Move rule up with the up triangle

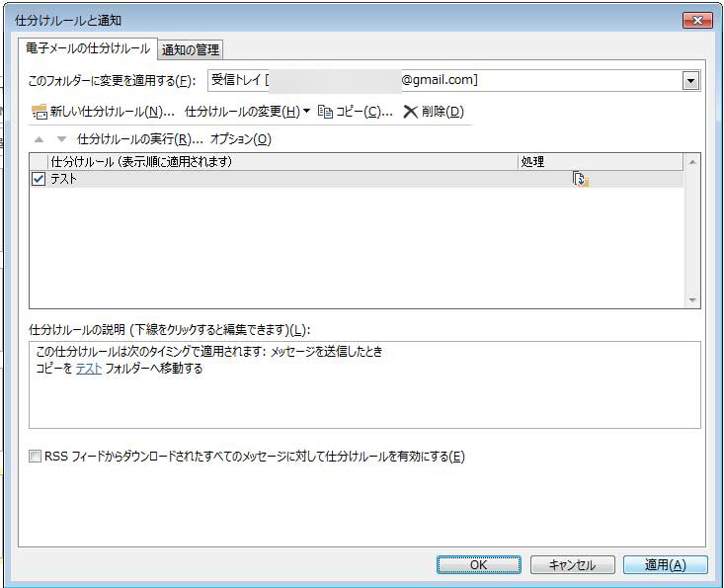tap(40, 139)
